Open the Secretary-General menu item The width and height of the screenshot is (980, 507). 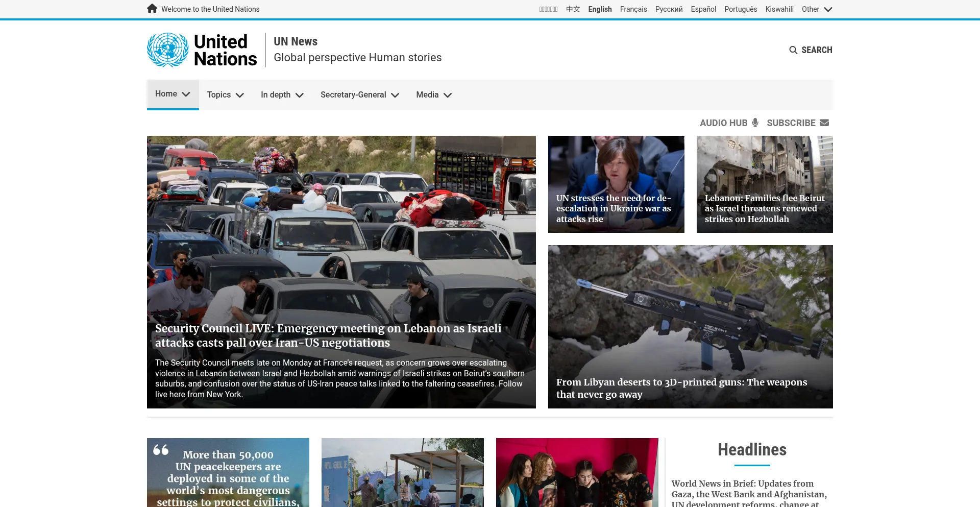pos(353,94)
